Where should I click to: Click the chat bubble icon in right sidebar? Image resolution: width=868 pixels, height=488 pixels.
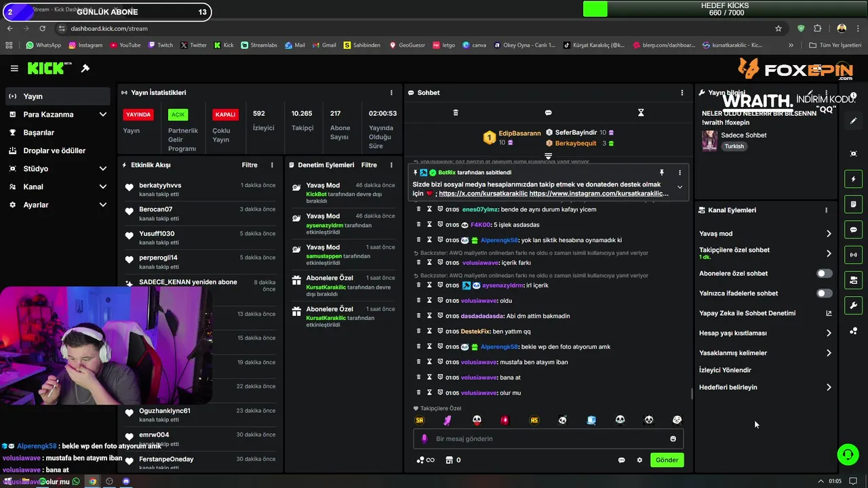click(x=854, y=230)
